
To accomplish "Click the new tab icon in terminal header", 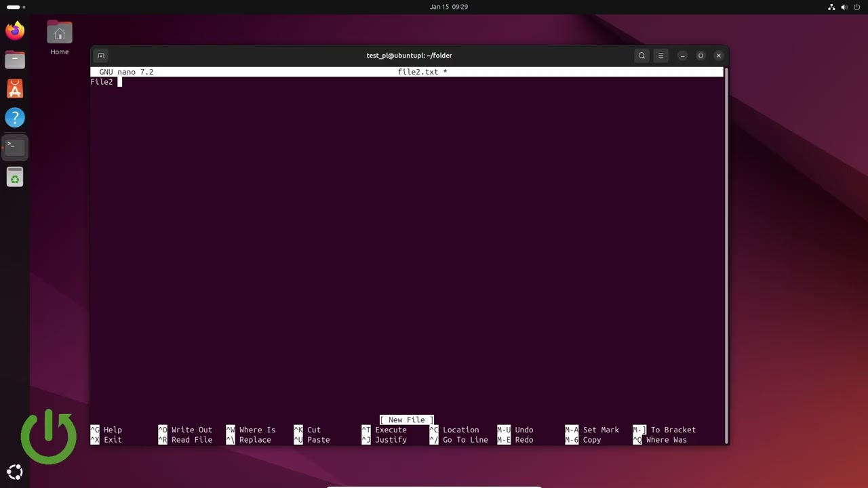I will point(101,56).
